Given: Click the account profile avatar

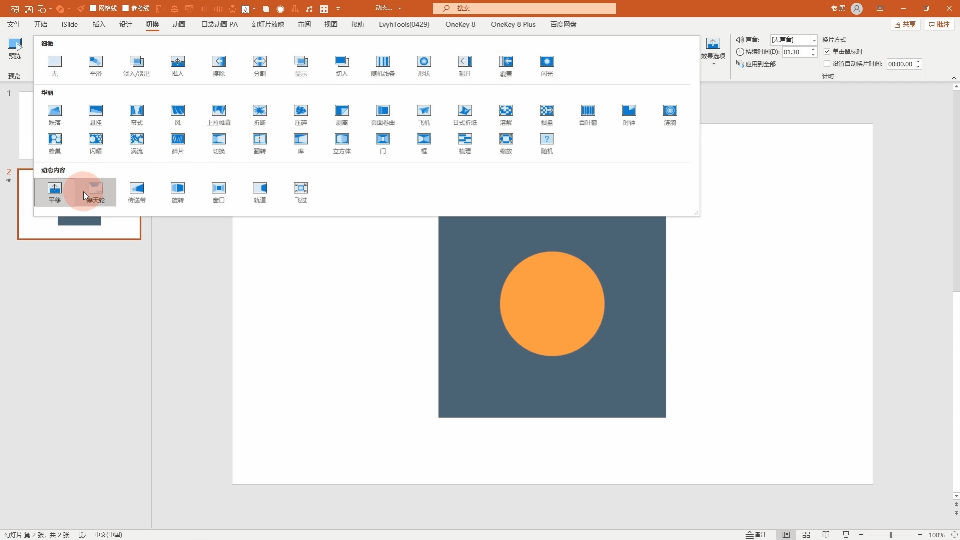Looking at the screenshot, I should coord(857,9).
